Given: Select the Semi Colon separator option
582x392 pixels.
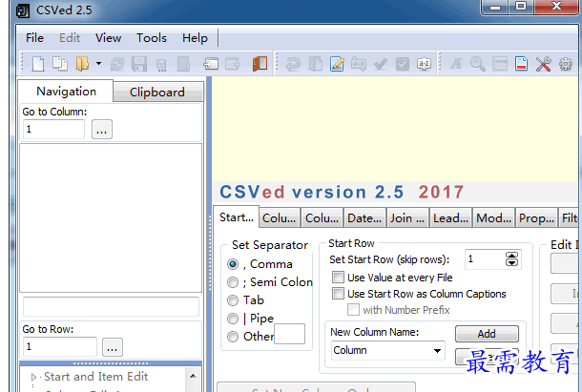Looking at the screenshot, I should coord(233,282).
